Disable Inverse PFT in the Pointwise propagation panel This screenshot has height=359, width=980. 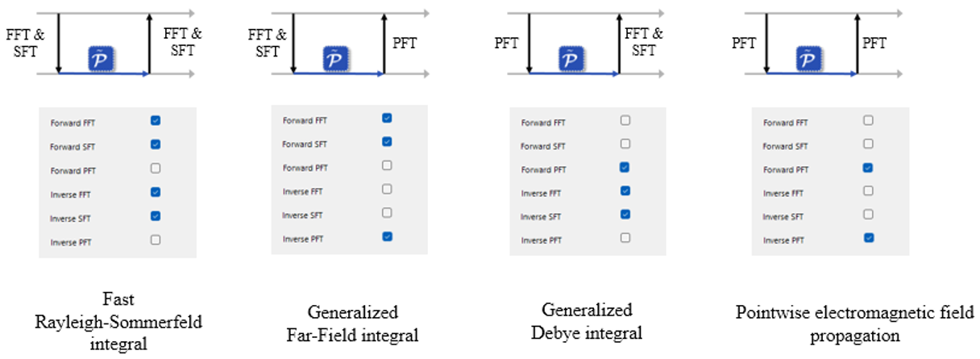(868, 238)
